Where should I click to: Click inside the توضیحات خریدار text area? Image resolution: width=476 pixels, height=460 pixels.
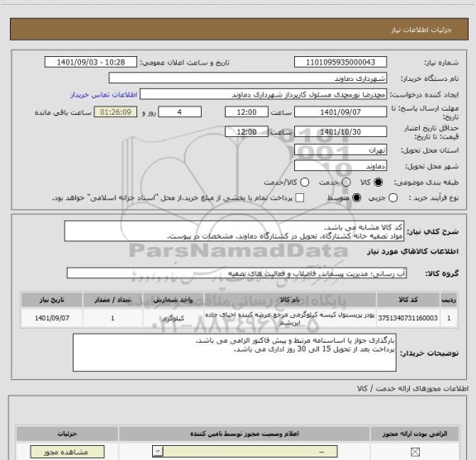[x=235, y=353]
